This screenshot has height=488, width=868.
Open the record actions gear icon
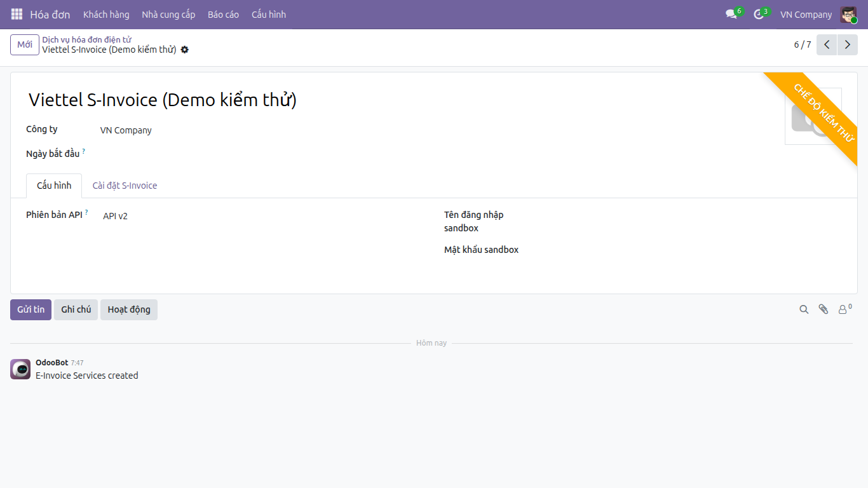tap(185, 50)
